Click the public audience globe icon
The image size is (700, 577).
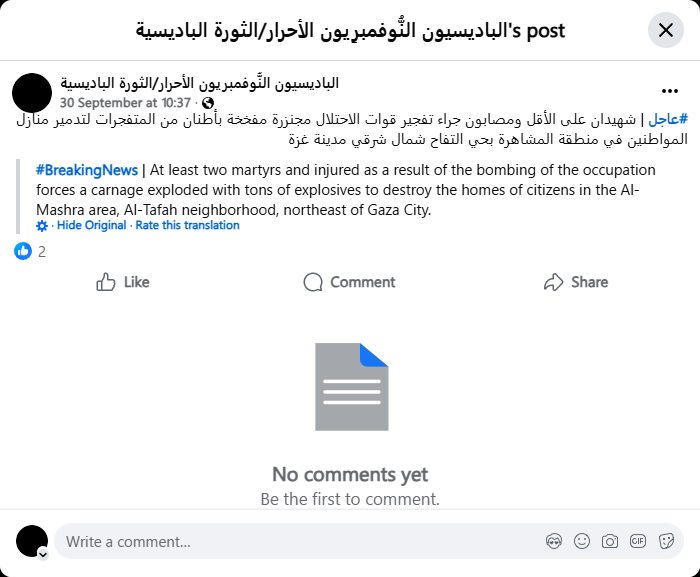pyautogui.click(x=208, y=103)
